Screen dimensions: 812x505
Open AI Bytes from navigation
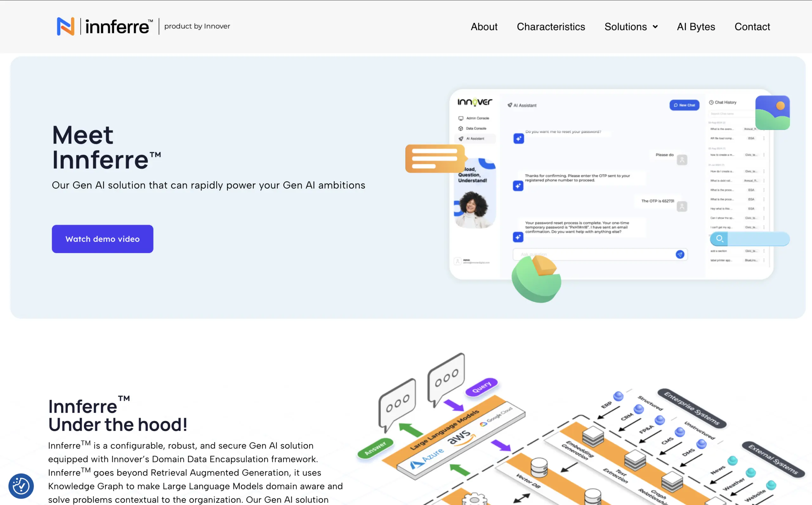(696, 27)
